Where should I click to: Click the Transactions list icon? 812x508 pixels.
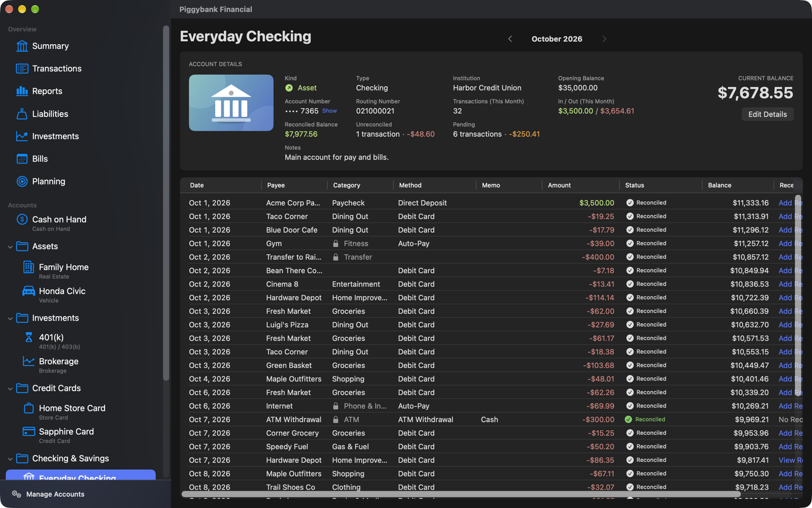coord(22,69)
